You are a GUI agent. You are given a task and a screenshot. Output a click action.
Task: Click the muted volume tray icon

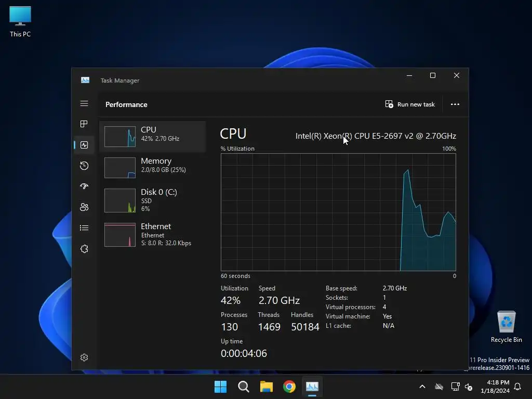point(469,387)
